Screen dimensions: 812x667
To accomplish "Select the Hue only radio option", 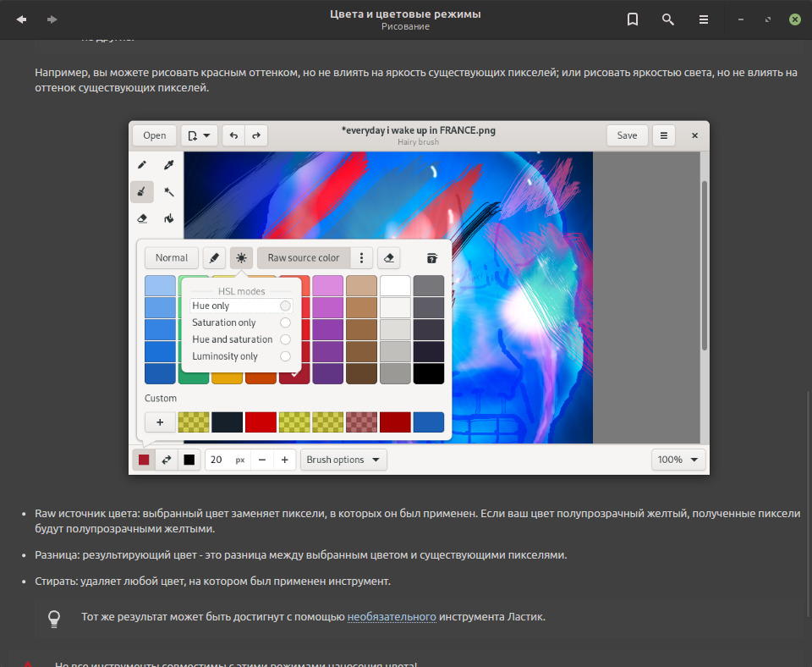I will [x=285, y=306].
